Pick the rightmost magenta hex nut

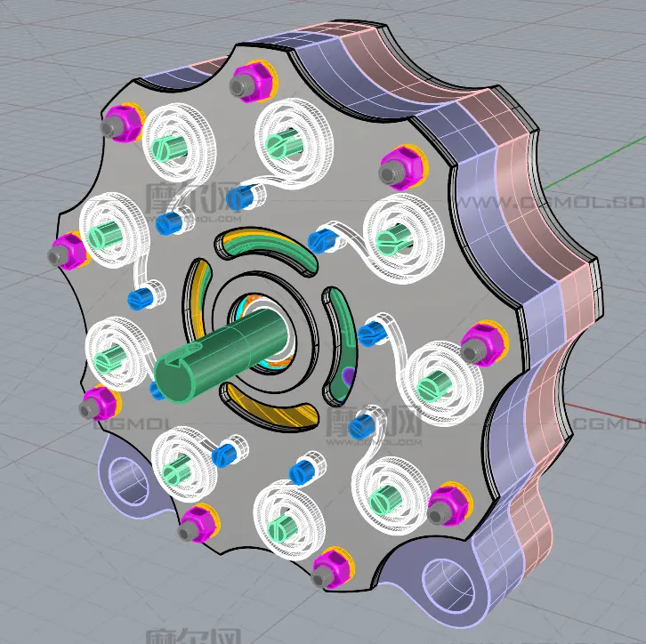[x=482, y=342]
